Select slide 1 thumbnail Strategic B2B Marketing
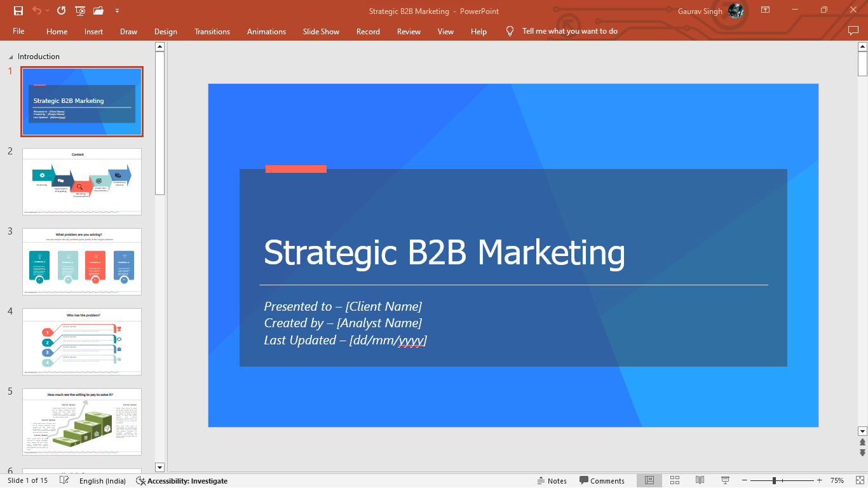This screenshot has height=488, width=868. click(82, 102)
